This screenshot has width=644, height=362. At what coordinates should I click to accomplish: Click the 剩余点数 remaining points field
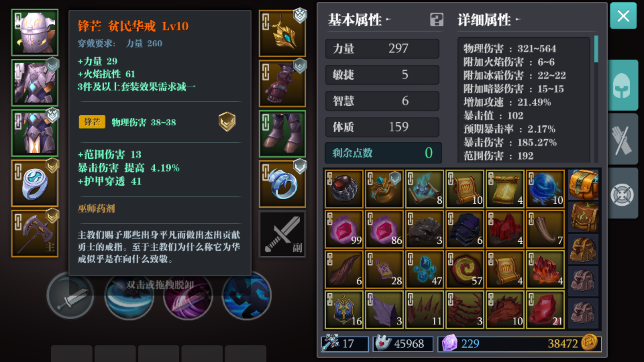383,153
